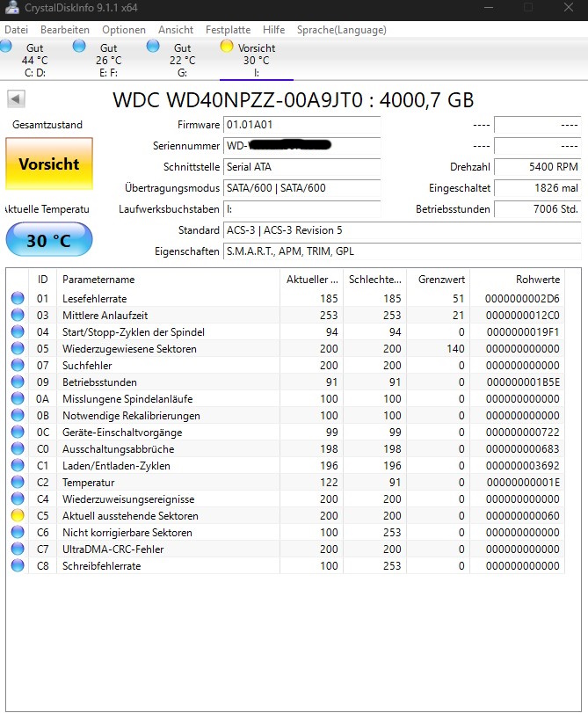Click the status orb for Notwendige Rekalibrierungen
This screenshot has height=713, width=588.
tap(18, 415)
